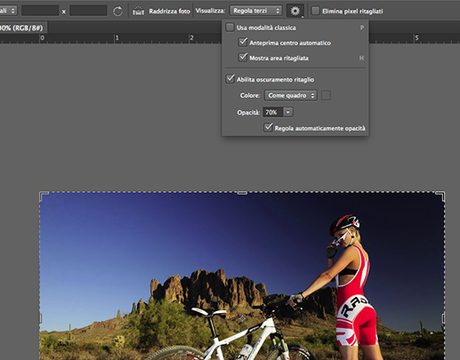460x360 pixels.
Task: Click the crop shield color swatch
Action: [326, 95]
